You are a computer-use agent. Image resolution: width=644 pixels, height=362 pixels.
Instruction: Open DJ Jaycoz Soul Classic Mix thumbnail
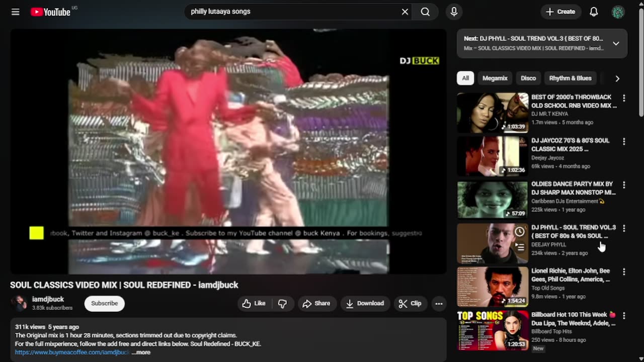point(493,156)
